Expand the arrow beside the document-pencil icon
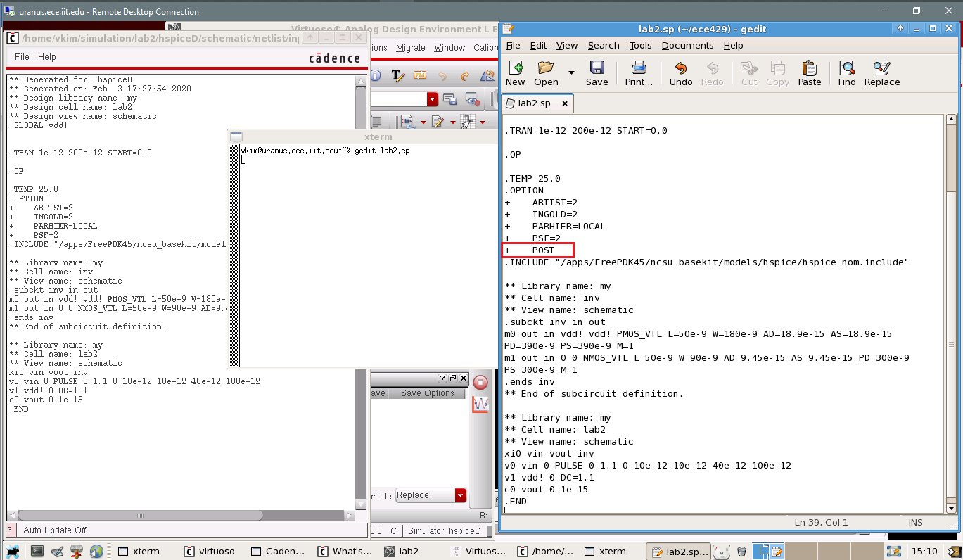963x560 pixels. [452, 122]
